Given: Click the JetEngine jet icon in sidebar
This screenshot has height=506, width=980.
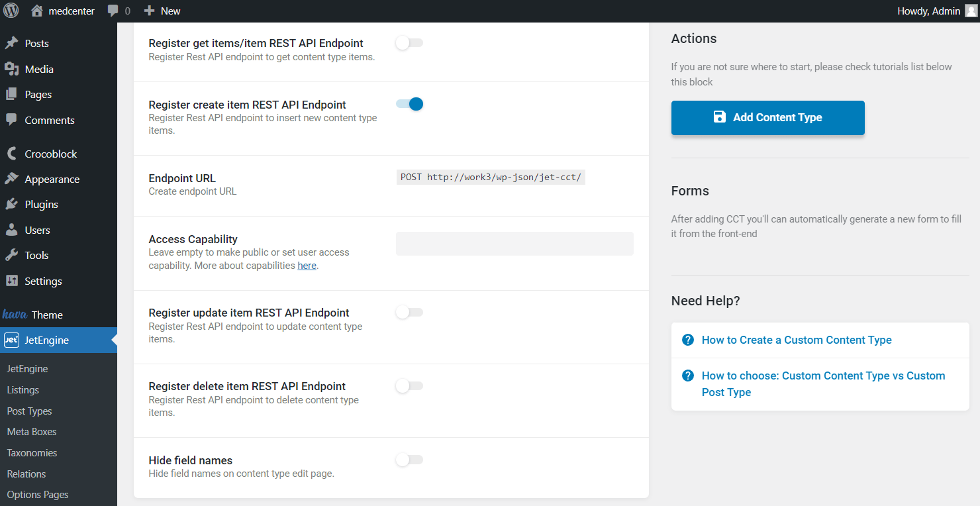Looking at the screenshot, I should tap(11, 339).
